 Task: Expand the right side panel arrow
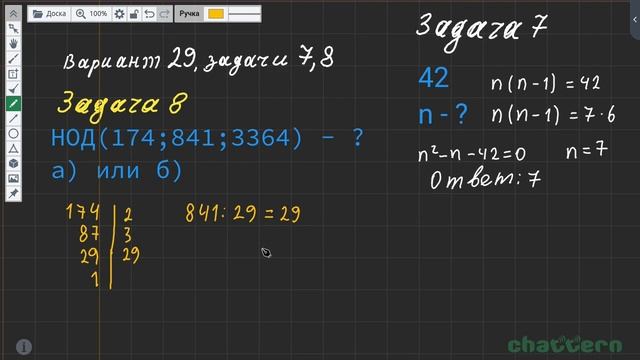click(x=635, y=20)
